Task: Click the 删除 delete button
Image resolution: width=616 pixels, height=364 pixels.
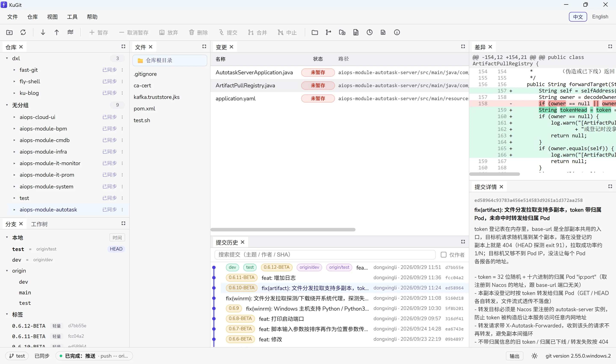Action: click(198, 32)
